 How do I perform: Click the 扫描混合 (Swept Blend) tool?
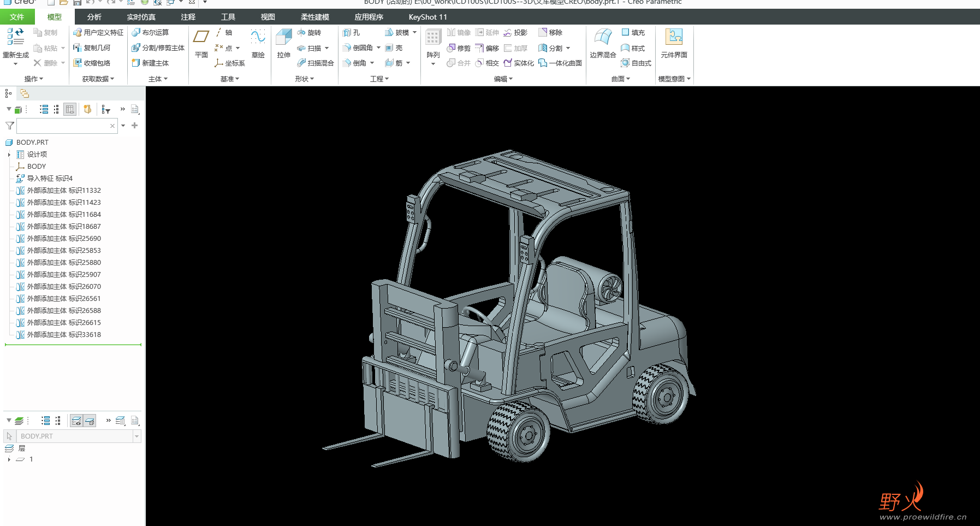(316, 63)
